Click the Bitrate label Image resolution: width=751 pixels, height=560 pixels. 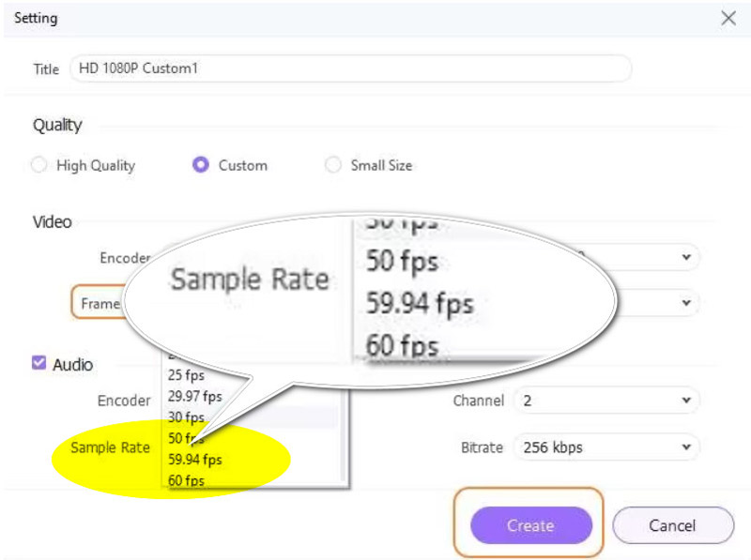click(x=482, y=447)
